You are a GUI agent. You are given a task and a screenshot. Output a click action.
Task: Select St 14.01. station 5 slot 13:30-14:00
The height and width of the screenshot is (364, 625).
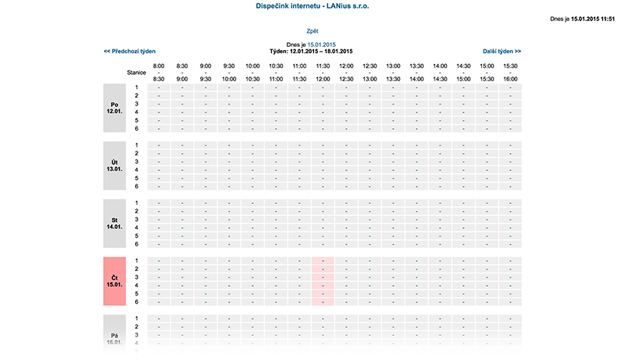pyautogui.click(x=416, y=236)
